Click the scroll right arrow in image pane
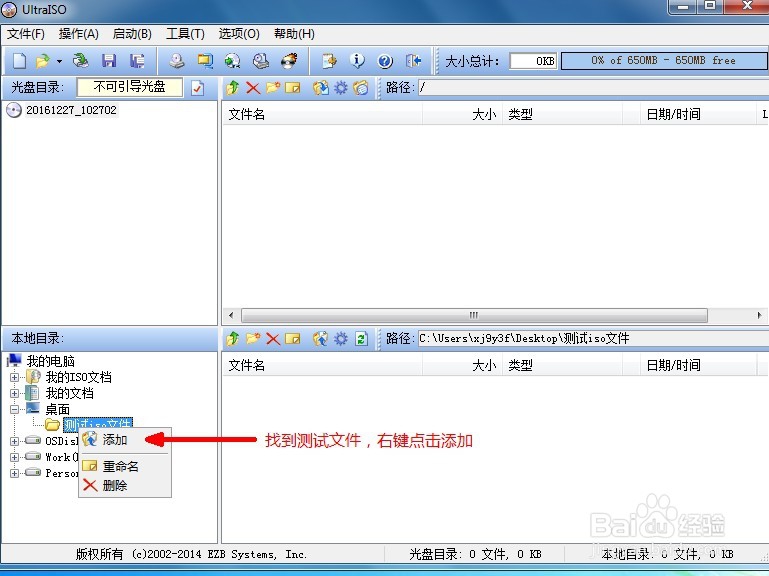Image resolution: width=769 pixels, height=576 pixels. click(x=759, y=315)
